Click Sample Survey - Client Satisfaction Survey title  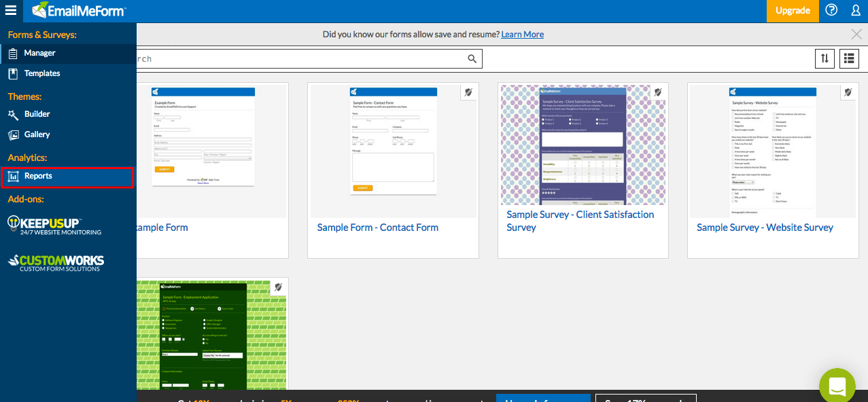tap(580, 221)
